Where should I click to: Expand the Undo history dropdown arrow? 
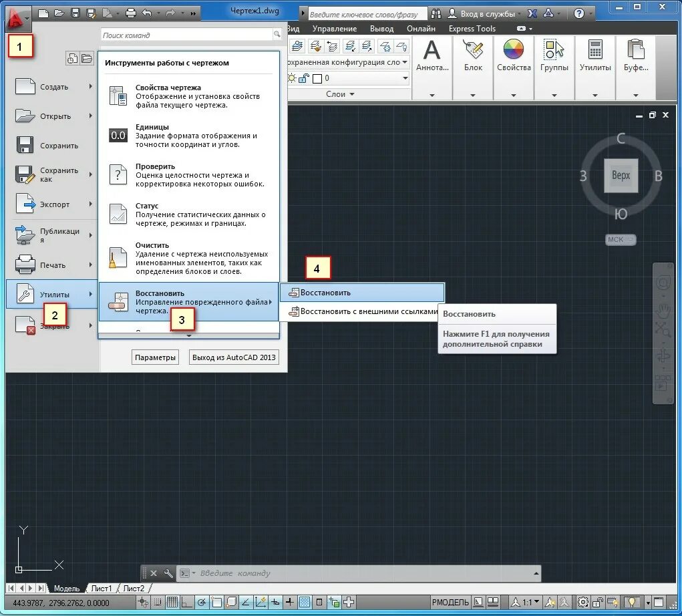158,13
